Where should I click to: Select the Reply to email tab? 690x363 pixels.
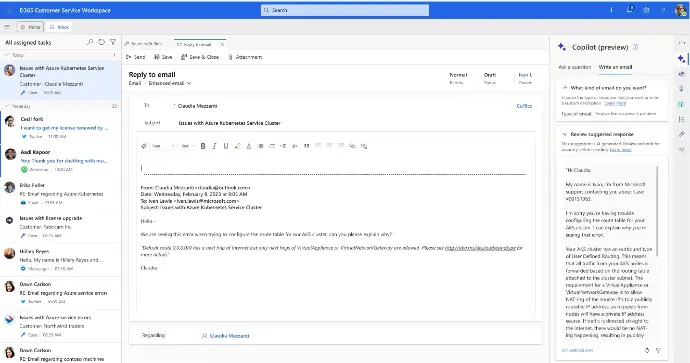pos(197,44)
